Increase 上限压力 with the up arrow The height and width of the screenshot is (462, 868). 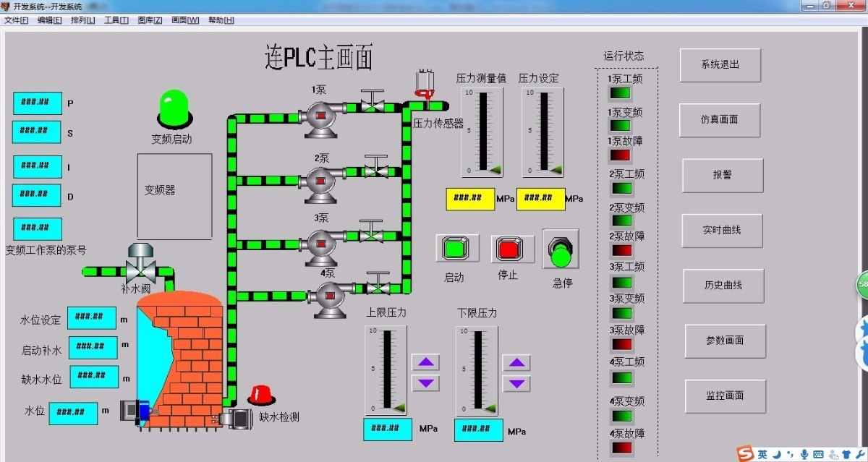click(x=425, y=362)
